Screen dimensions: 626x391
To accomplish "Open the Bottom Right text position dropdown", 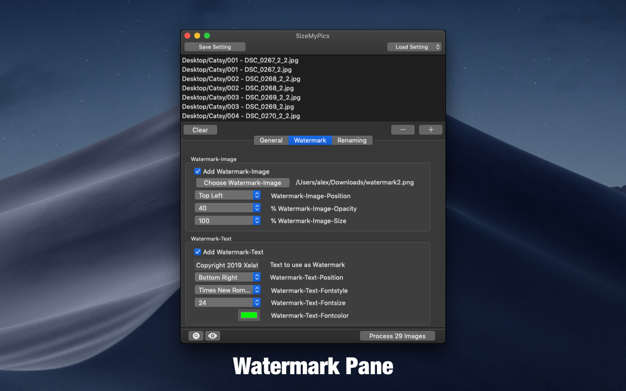I will pos(228,277).
